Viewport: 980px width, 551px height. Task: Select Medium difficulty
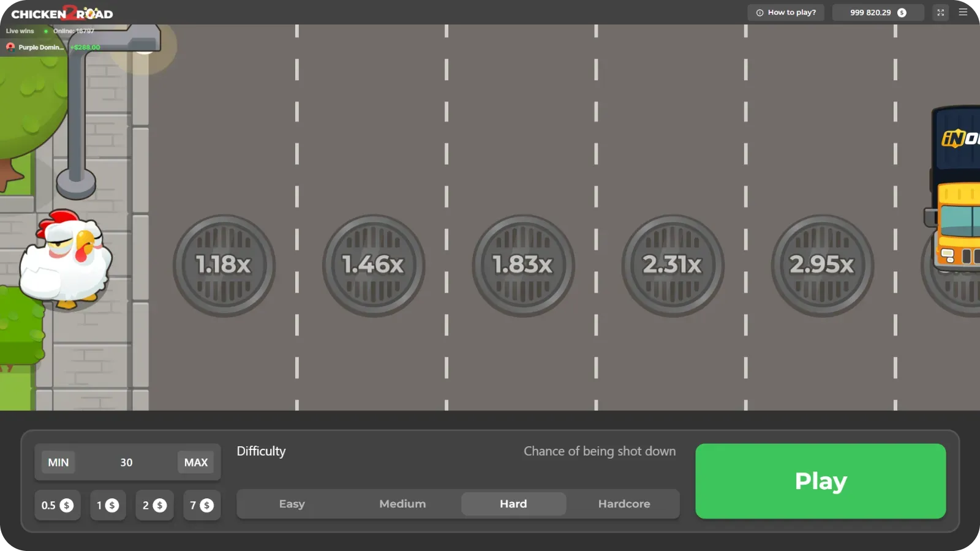click(402, 503)
